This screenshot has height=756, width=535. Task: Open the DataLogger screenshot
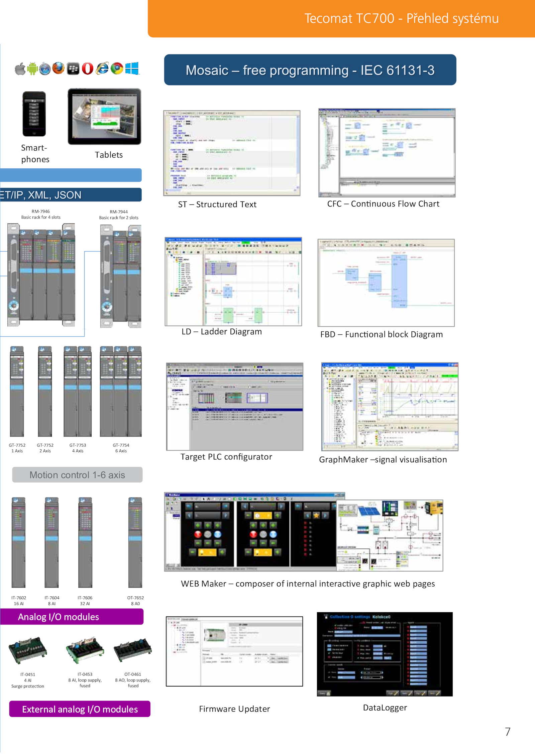(x=385, y=654)
